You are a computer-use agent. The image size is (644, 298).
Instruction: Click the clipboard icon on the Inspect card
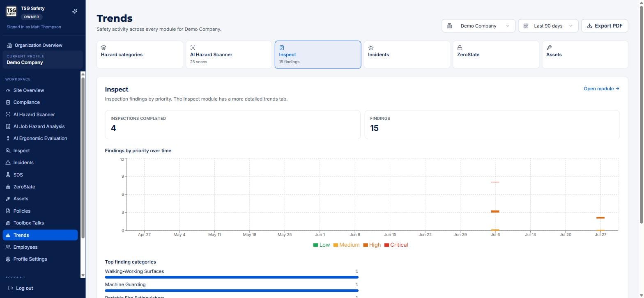282,48
